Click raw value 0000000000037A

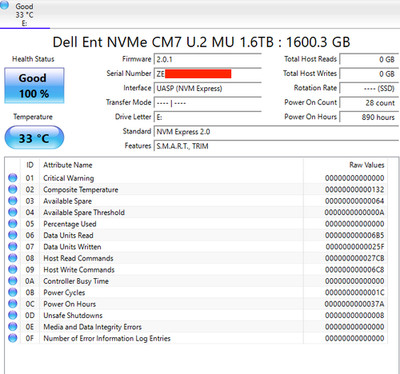coord(355,304)
